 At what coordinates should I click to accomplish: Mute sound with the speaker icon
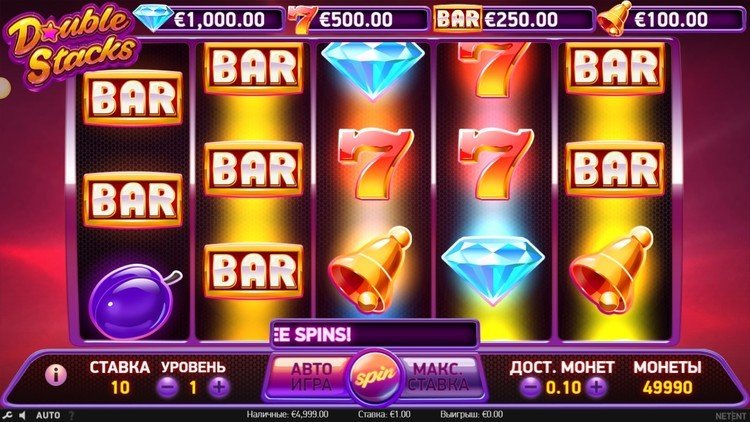point(22,415)
